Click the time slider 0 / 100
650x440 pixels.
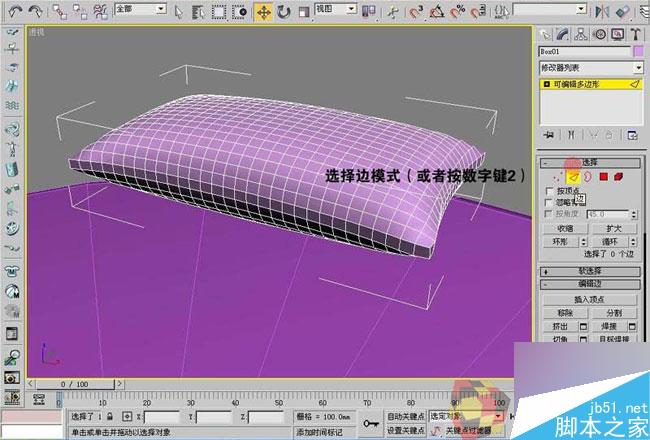pyautogui.click(x=75, y=384)
